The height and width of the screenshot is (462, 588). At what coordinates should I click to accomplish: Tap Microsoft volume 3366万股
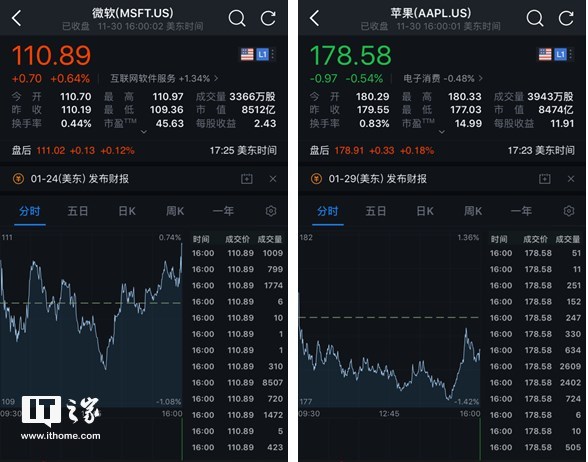click(x=252, y=97)
